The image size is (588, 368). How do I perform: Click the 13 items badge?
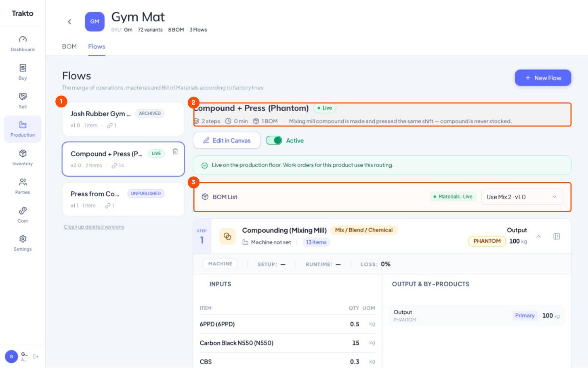(x=316, y=242)
